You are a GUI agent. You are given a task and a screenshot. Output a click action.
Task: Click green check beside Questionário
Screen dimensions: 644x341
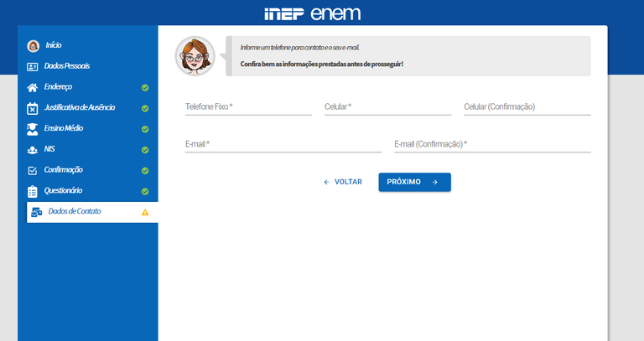click(x=145, y=192)
